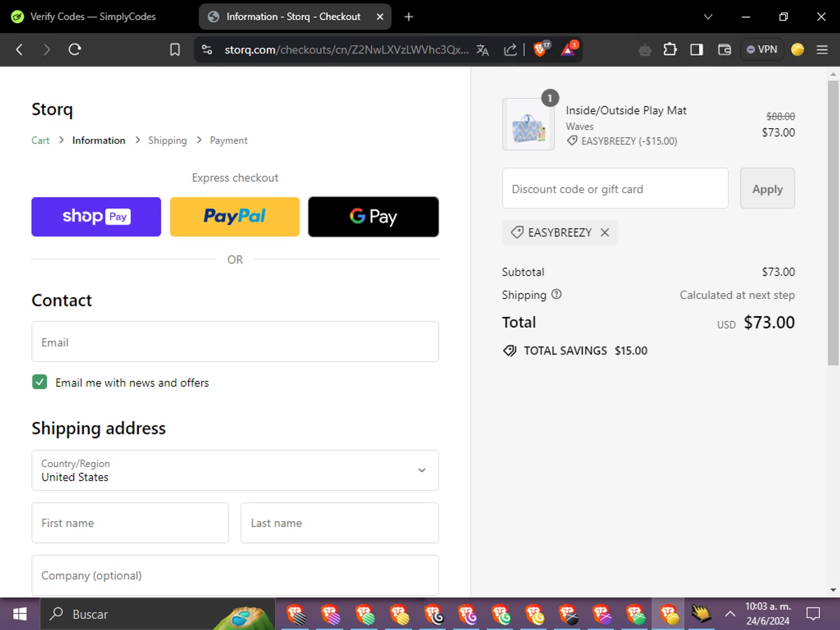The image size is (840, 630).
Task: Check out with Google Pay
Action: pyautogui.click(x=374, y=217)
